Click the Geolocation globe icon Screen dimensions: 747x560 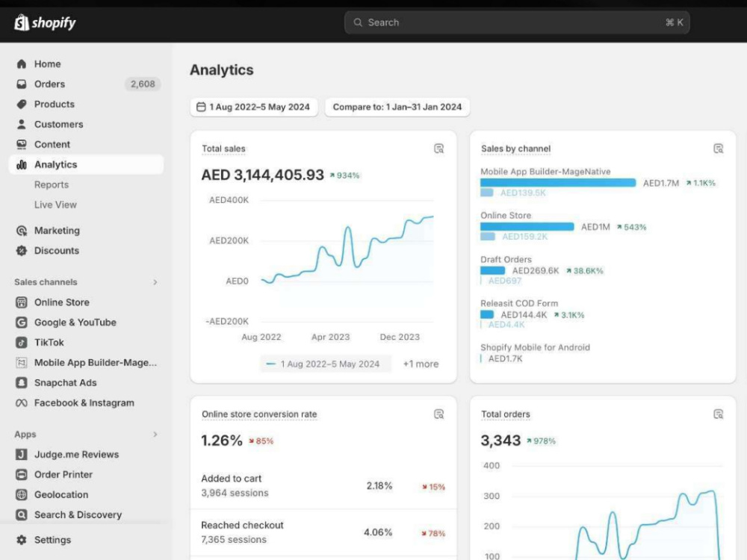click(22, 494)
